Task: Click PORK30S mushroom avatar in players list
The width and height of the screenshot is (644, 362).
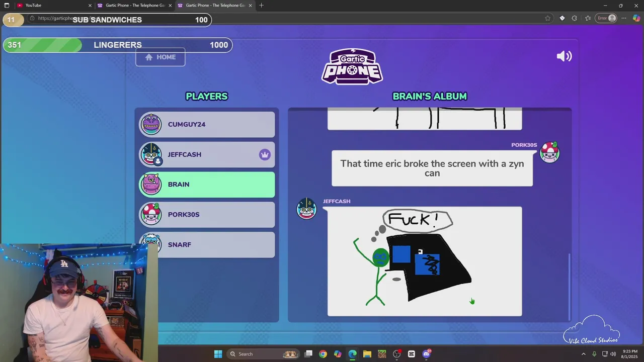Action: 151,214
